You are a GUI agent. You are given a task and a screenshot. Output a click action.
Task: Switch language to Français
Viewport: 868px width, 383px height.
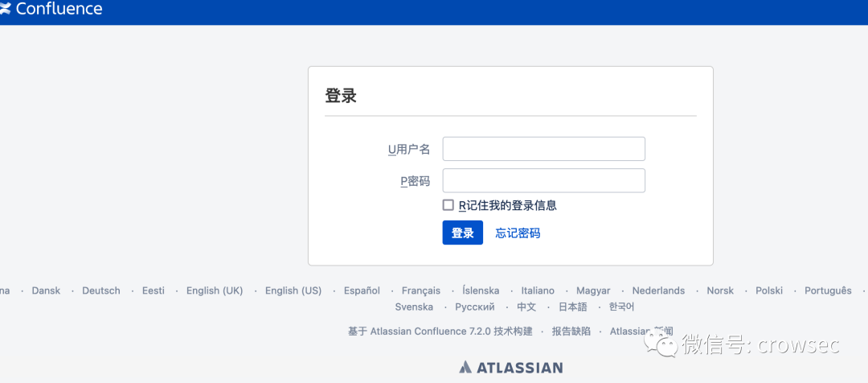[x=421, y=290]
